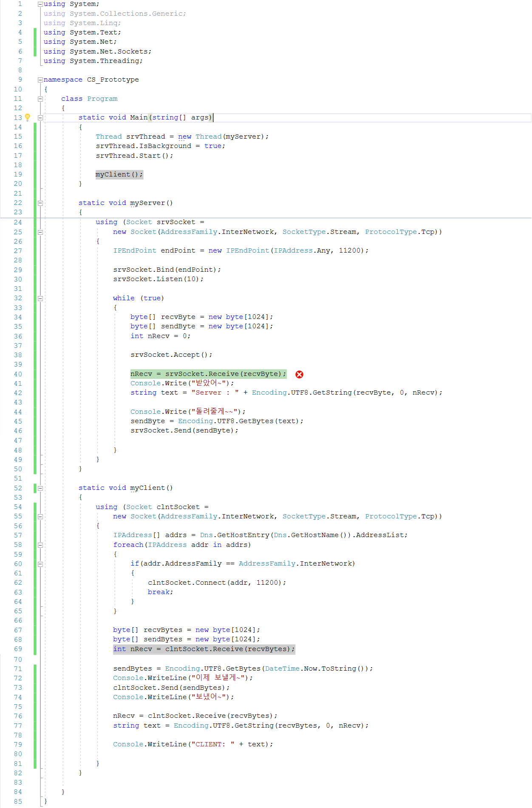Click line number 40 in the margin
The width and height of the screenshot is (532, 808).
click(x=18, y=374)
